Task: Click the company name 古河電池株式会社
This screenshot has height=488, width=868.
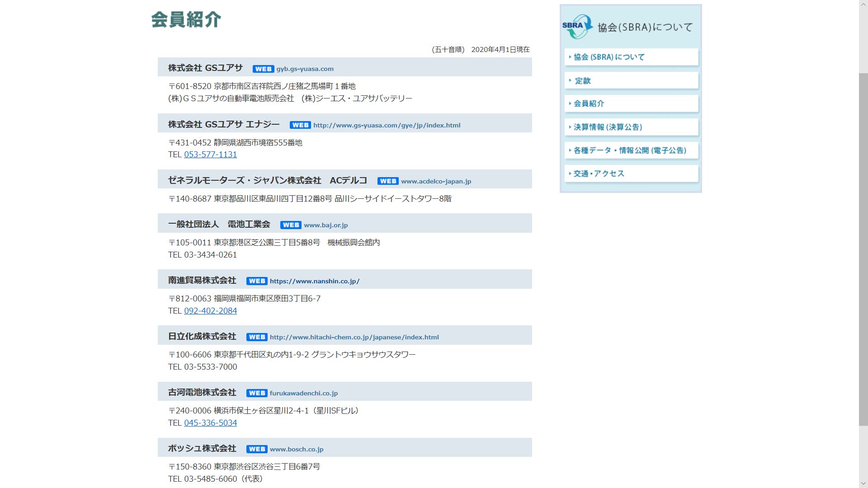Action: pyautogui.click(x=202, y=392)
